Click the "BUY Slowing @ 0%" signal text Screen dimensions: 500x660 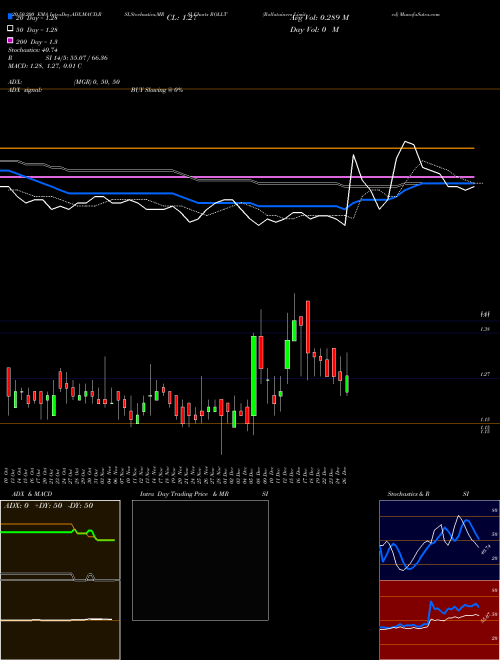point(157,90)
